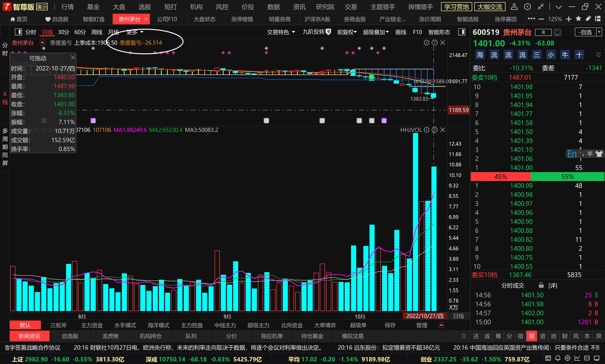Show more tabs via three-dots icon
Screen dimensions: 605x364
tap(531, 19)
